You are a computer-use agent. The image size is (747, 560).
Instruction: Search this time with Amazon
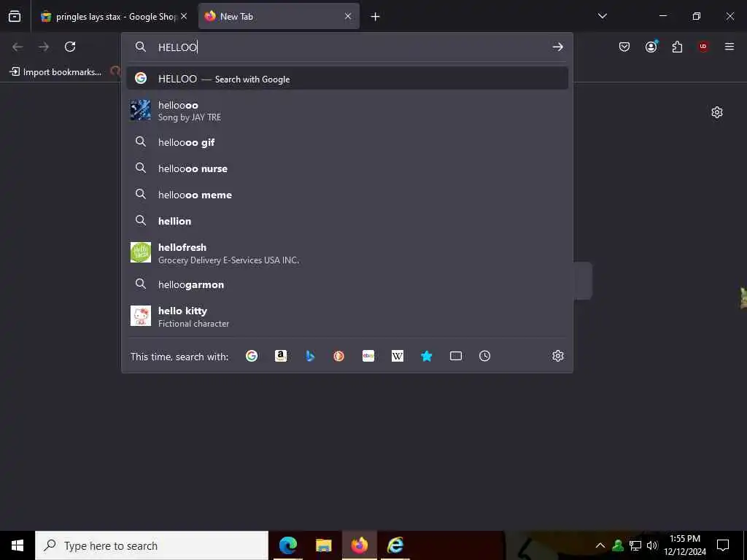point(281,356)
